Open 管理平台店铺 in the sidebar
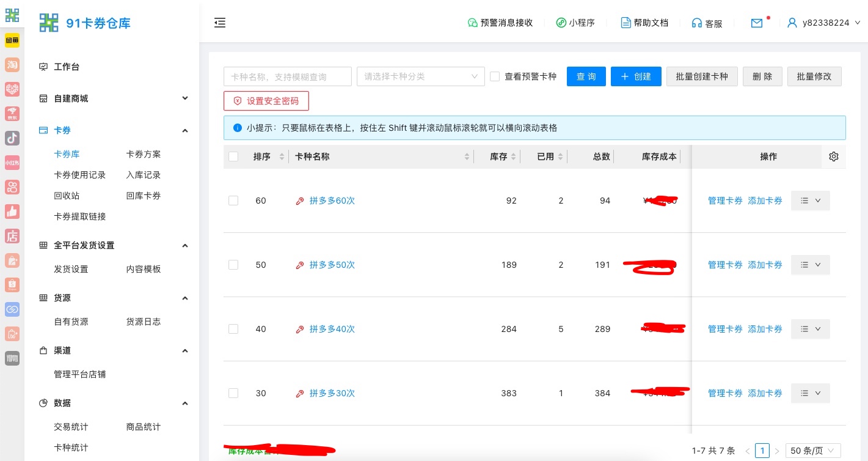Screen dimensions: 868x461 (80, 374)
